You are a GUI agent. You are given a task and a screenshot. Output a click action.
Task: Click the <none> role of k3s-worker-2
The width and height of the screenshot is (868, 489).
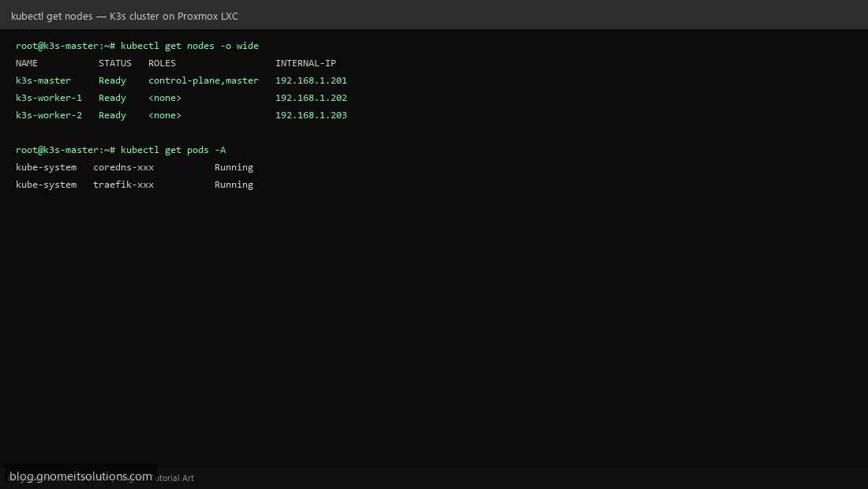tap(165, 115)
